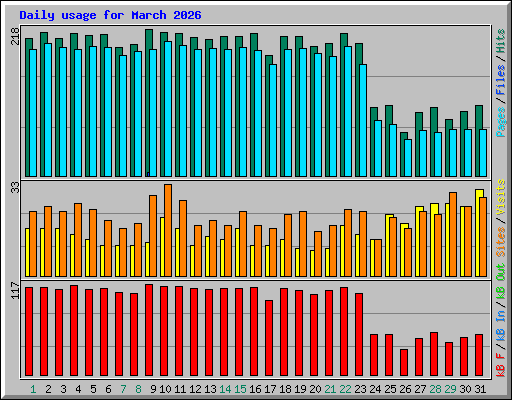Click the yellow visits bar for day 31

(478, 233)
